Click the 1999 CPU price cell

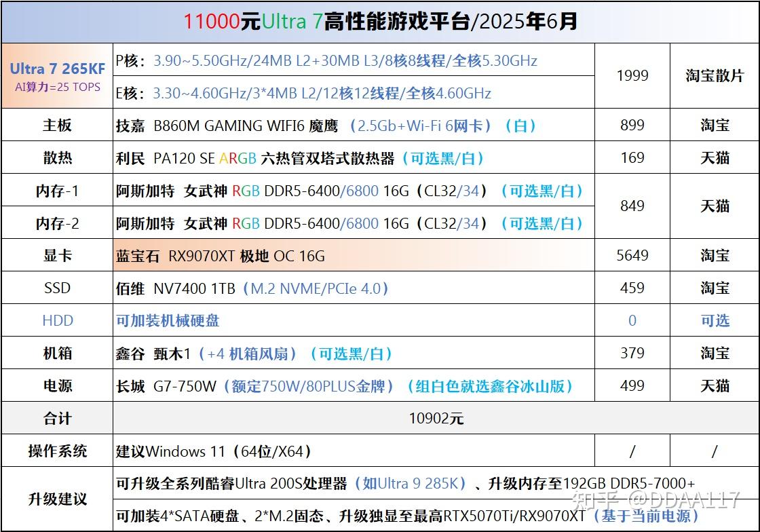pyautogui.click(x=632, y=75)
